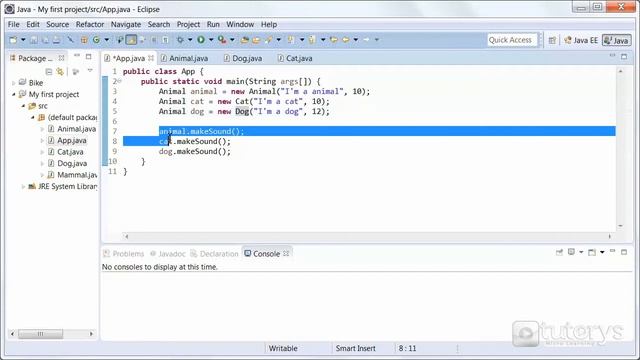
Task: Switch to the Javadoc tab
Action: 168,254
